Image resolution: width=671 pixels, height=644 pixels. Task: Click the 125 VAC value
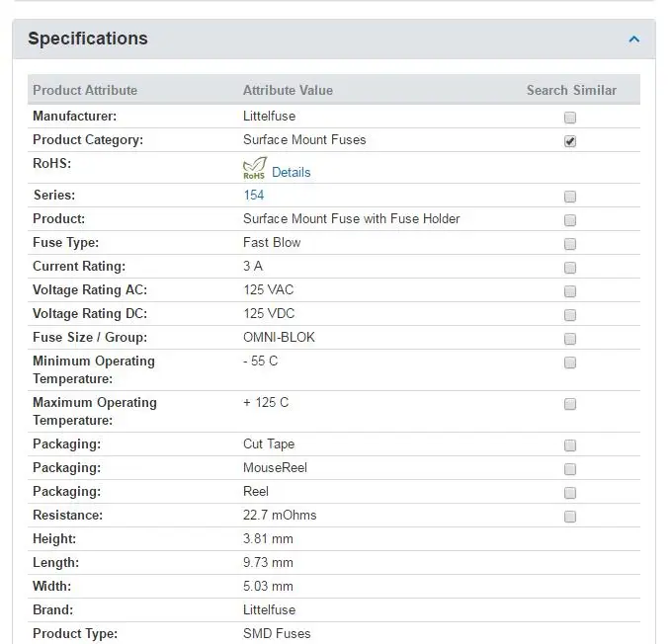[269, 290]
